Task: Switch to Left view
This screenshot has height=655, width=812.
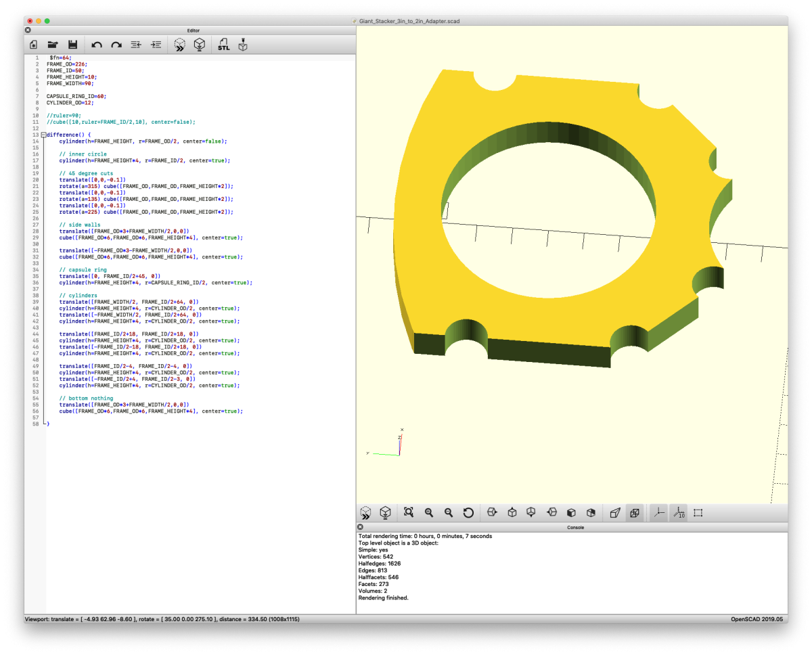Action: coord(551,513)
